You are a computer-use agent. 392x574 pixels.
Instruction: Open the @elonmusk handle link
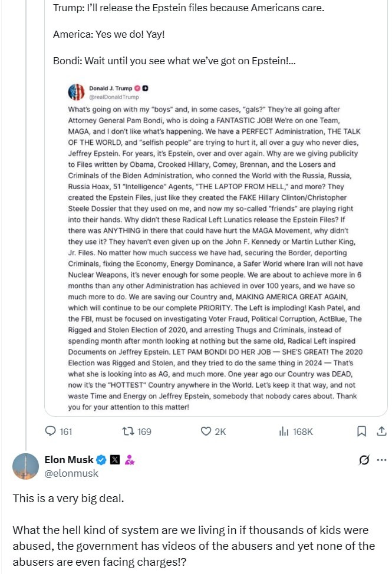(x=71, y=473)
